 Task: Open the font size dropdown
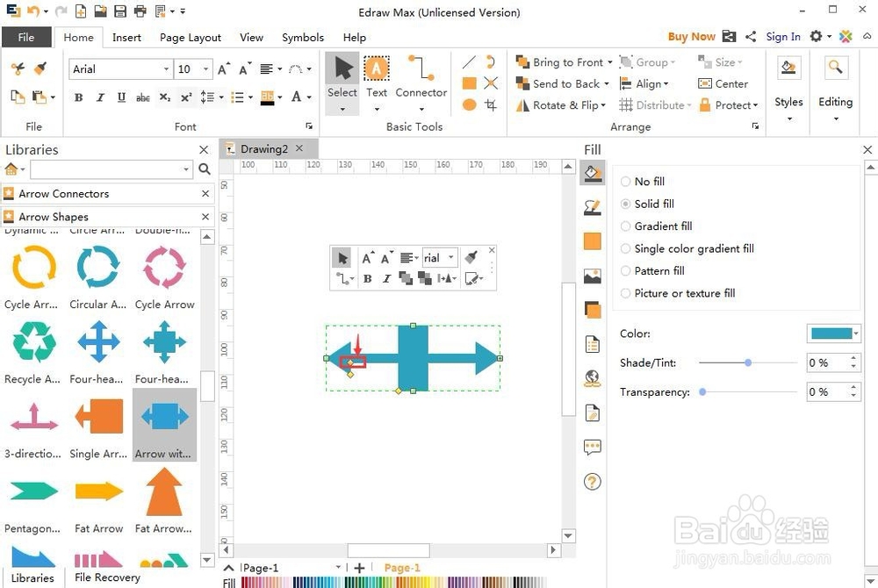tap(206, 68)
